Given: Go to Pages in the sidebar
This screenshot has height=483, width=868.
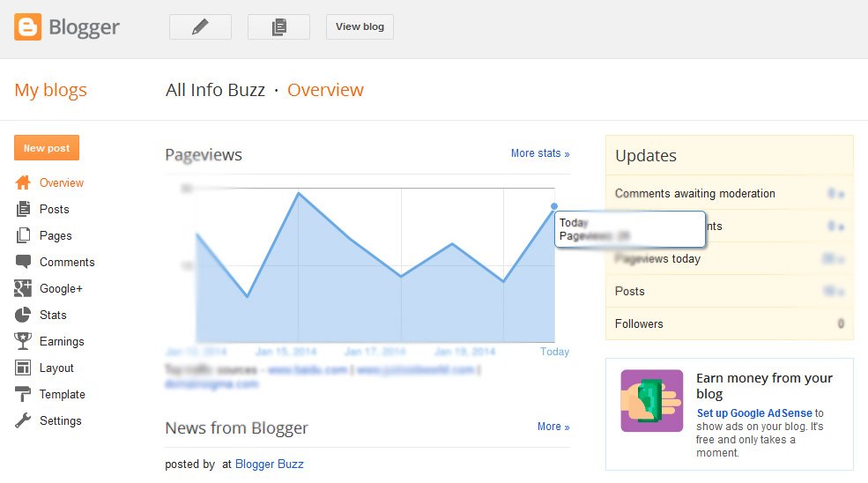Looking at the screenshot, I should click(x=56, y=235).
